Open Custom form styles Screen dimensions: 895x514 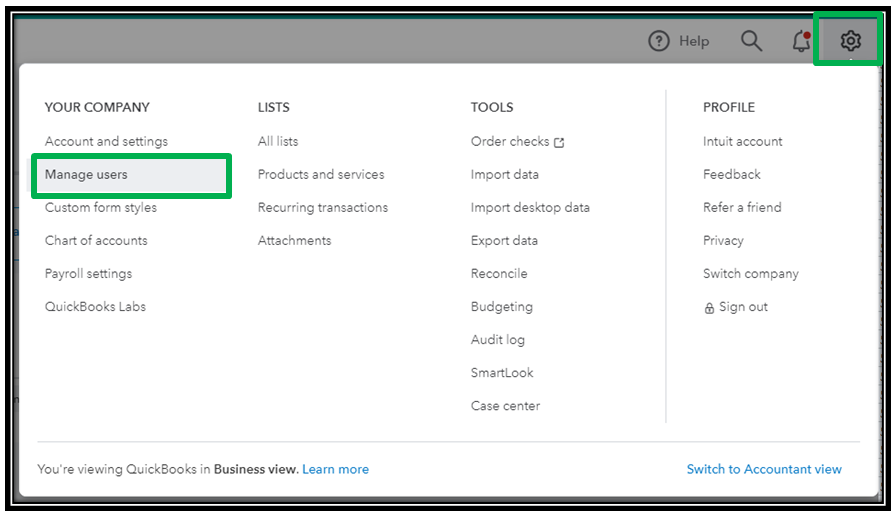[x=100, y=208]
